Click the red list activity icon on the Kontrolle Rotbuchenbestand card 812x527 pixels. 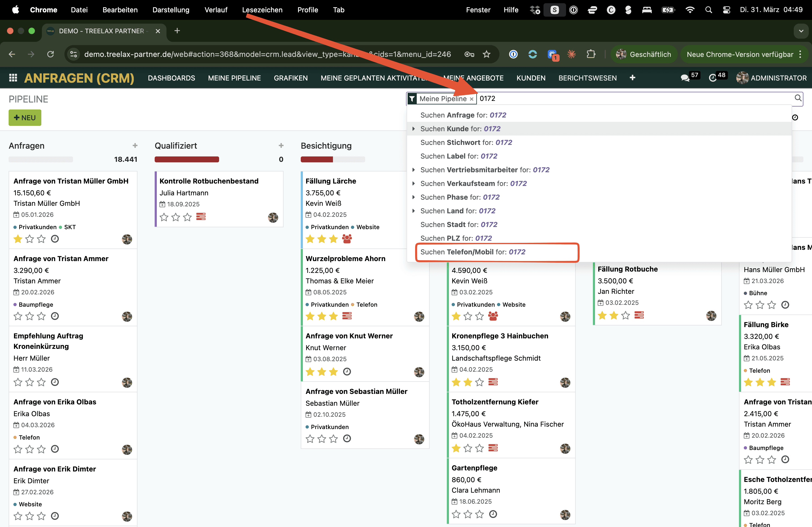201,217
